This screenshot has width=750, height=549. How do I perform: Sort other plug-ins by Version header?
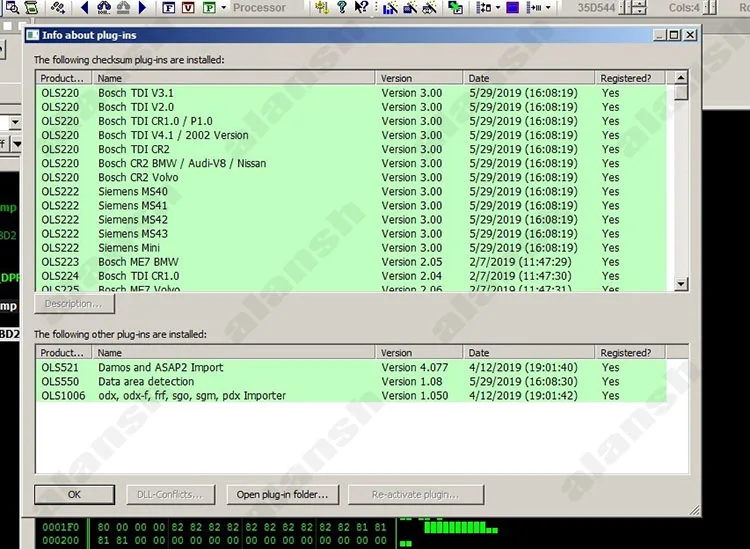[419, 352]
